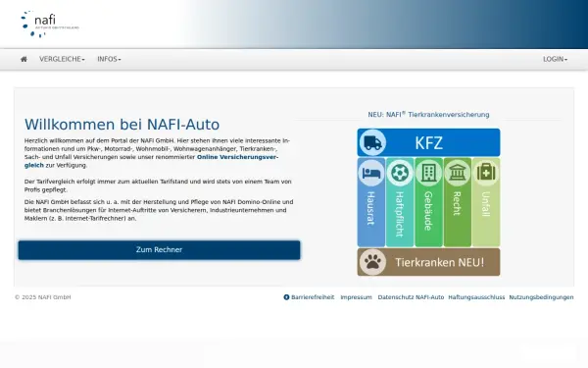Click the vertical Hausrat label
Screen dimensions: 588x368
(370, 208)
